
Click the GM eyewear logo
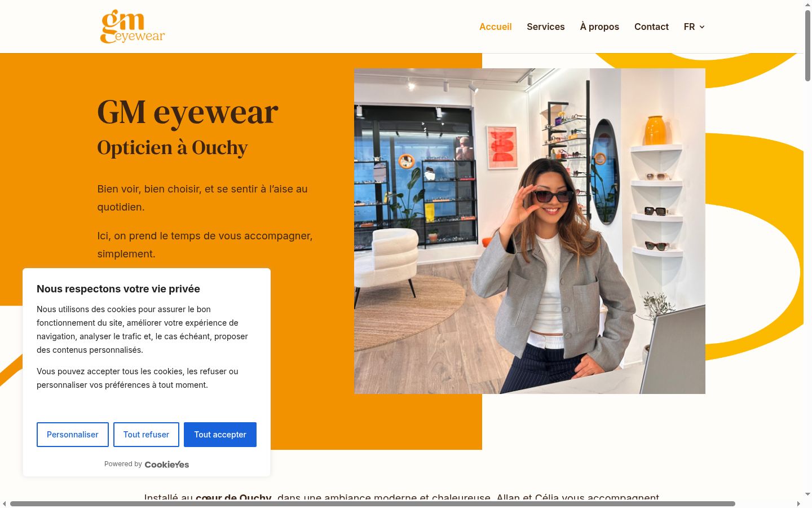(x=133, y=27)
